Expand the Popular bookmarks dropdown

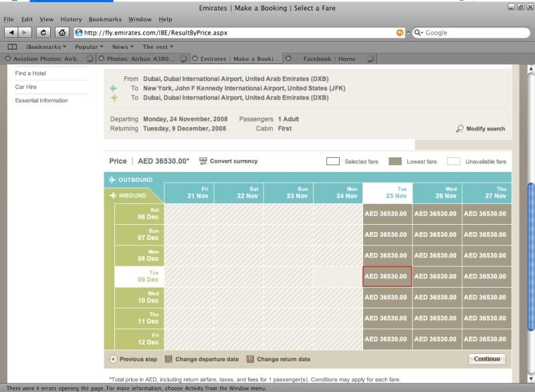(x=89, y=47)
